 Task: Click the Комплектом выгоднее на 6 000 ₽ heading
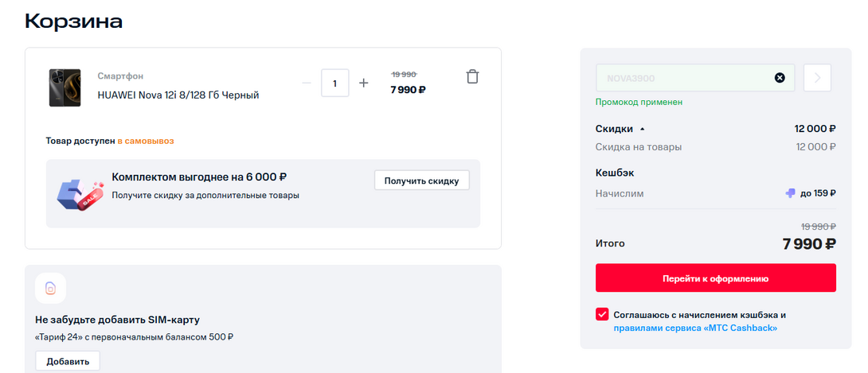199,177
